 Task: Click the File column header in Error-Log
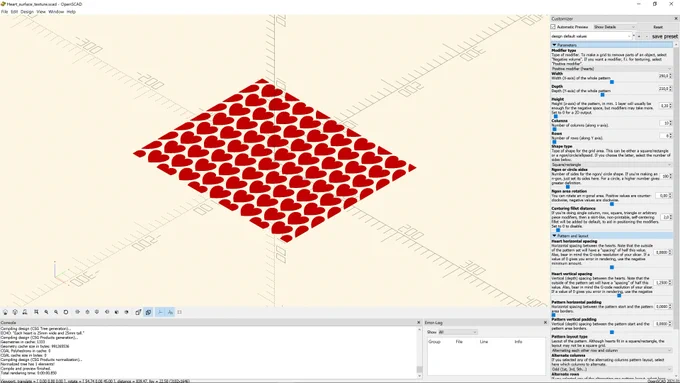pos(459,342)
